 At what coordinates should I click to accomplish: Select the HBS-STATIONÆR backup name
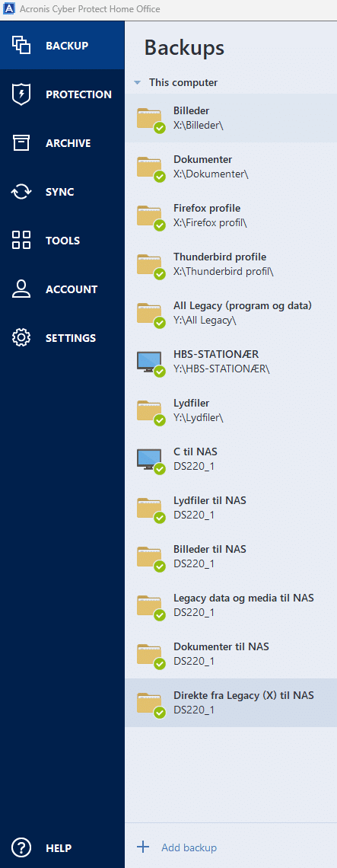click(216, 354)
